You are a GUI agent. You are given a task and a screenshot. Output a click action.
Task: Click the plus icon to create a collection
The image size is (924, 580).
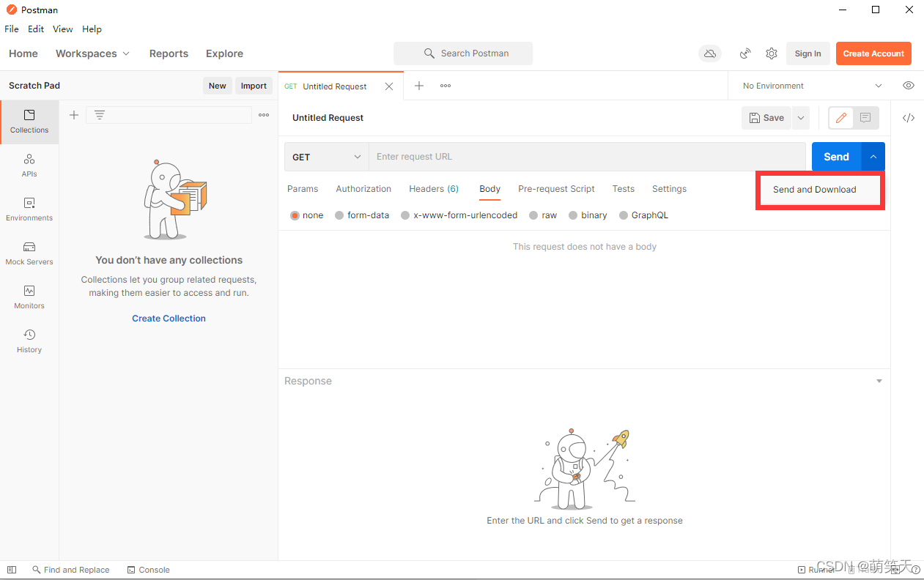pyautogui.click(x=74, y=115)
